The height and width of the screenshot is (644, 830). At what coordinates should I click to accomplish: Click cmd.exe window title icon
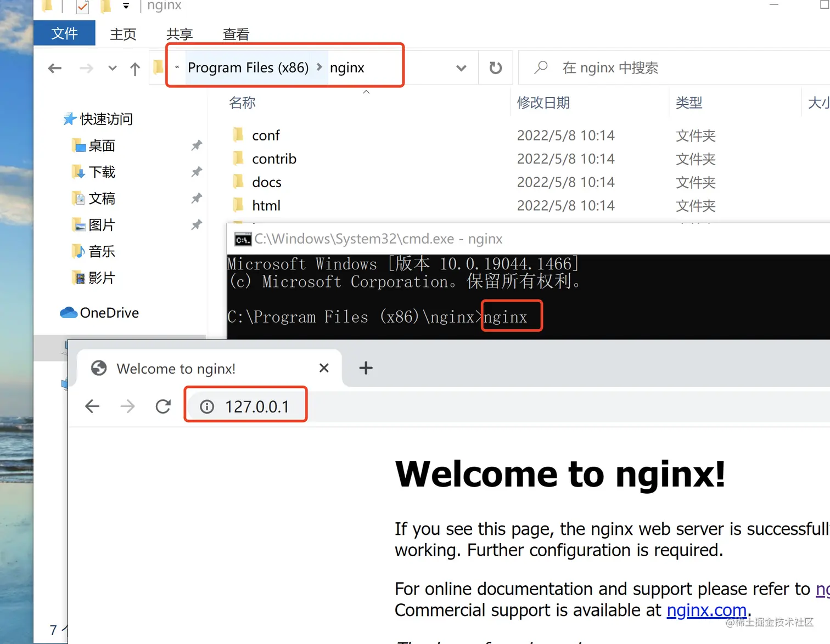(243, 239)
